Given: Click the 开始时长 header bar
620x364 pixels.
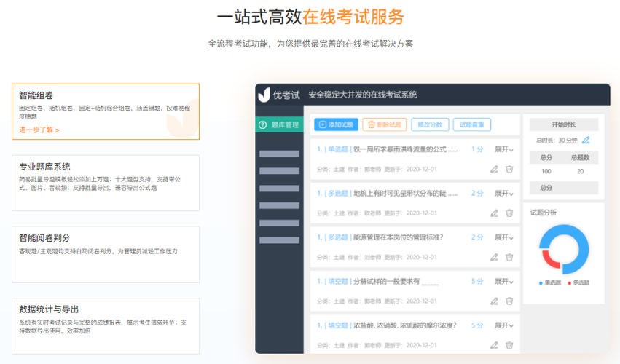Looking at the screenshot, I should tap(564, 125).
